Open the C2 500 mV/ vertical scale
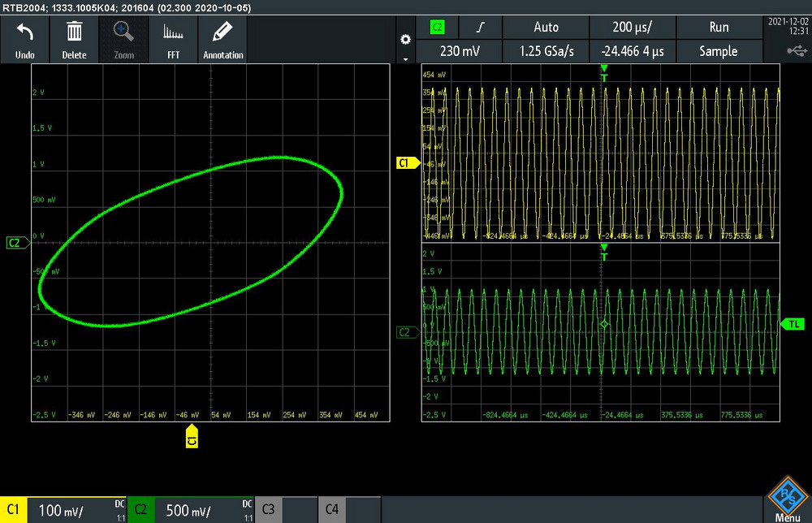 pos(204,510)
